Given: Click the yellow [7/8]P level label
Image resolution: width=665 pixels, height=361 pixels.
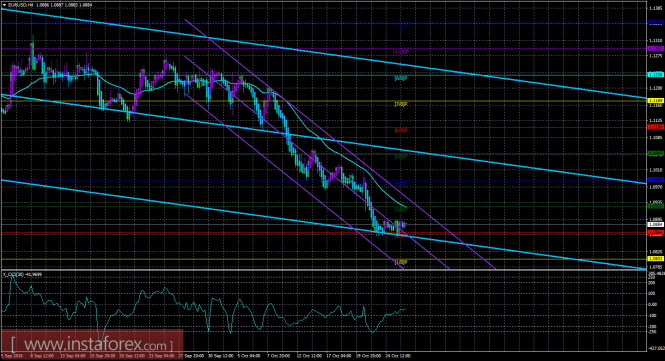Looking at the screenshot, I should (x=401, y=104).
